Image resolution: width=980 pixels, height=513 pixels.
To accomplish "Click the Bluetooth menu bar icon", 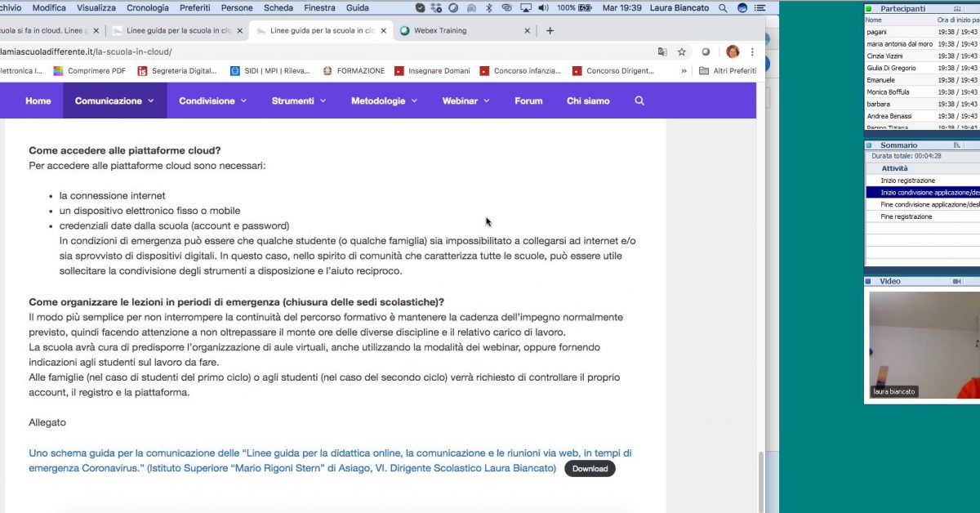I will click(489, 7).
